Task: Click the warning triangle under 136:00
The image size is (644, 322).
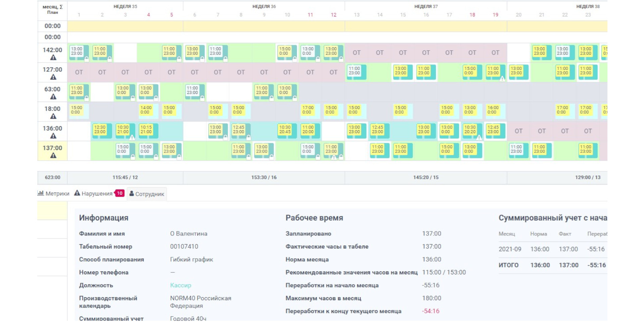Action: tap(53, 136)
